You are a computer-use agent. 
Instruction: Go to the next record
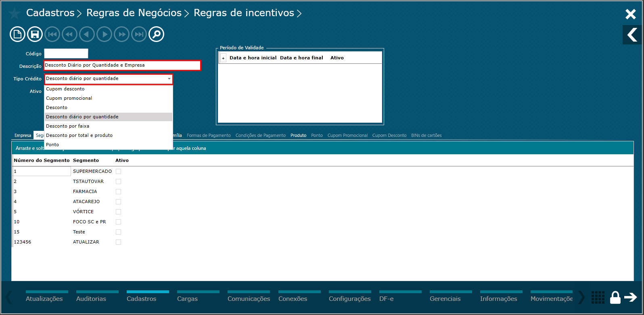pyautogui.click(x=105, y=34)
